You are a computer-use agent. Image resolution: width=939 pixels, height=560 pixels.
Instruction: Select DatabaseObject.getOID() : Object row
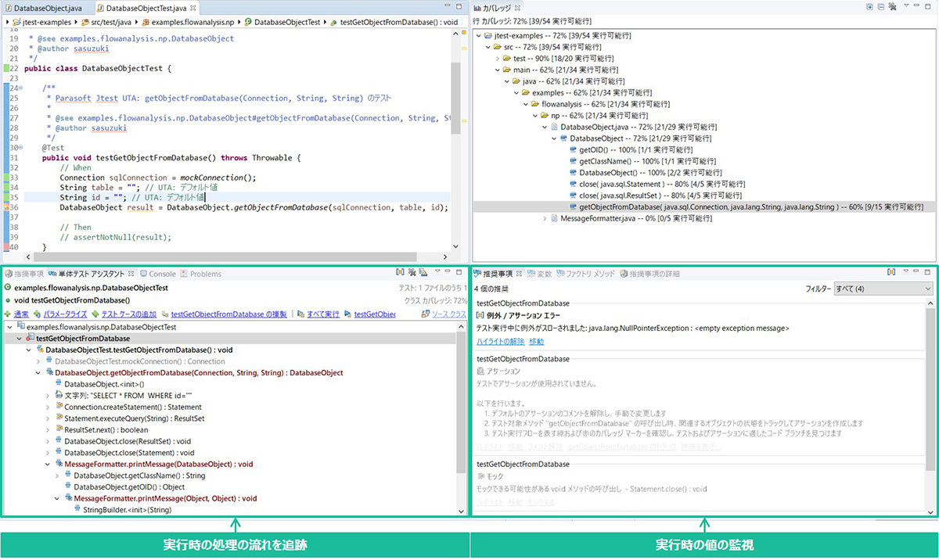click(x=127, y=486)
